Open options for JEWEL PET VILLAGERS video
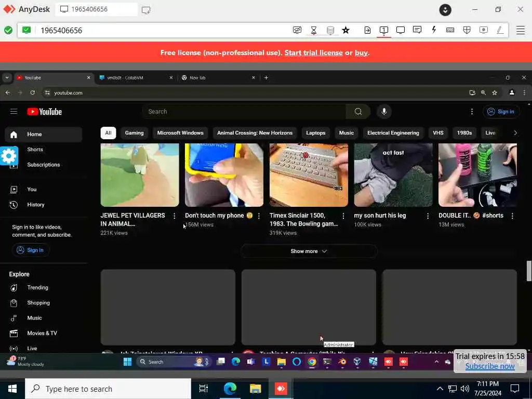The image size is (532, 399). coord(174,216)
